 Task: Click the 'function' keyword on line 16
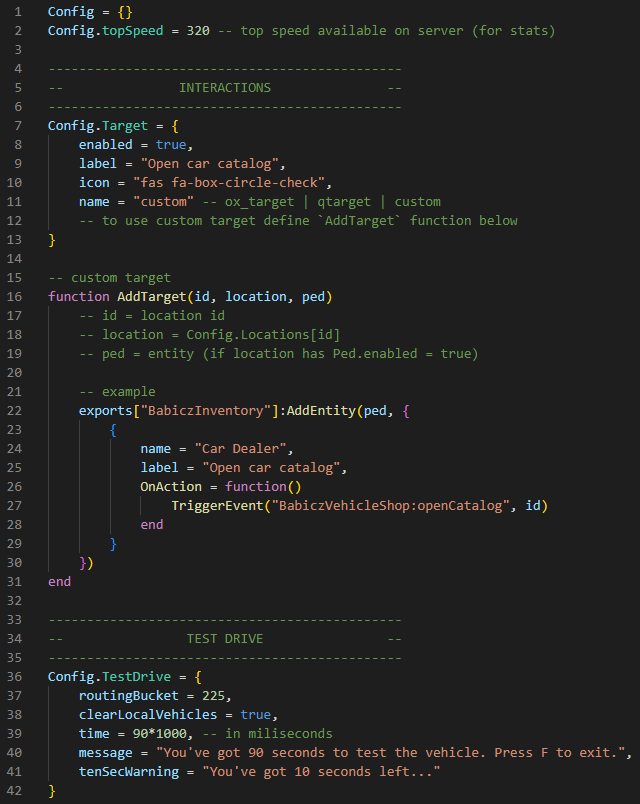coord(78,296)
